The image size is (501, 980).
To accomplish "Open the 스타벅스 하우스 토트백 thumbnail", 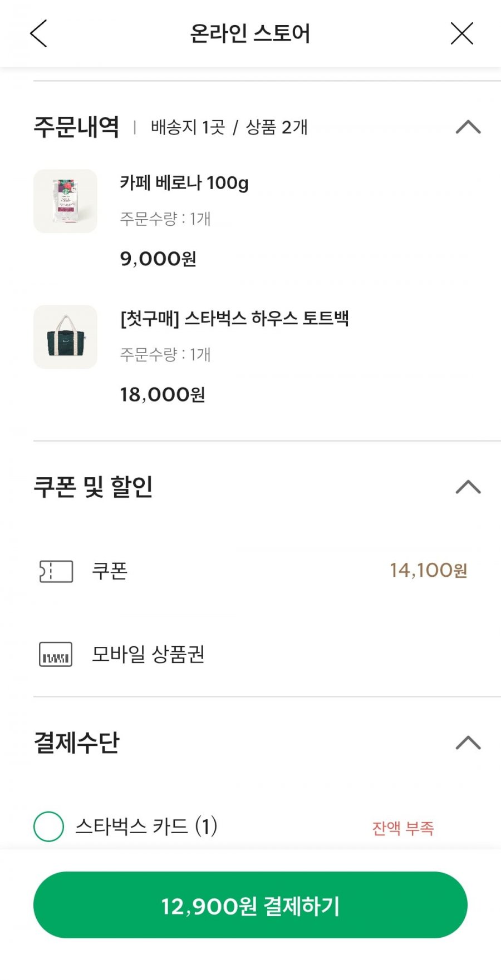I will pyautogui.click(x=66, y=337).
